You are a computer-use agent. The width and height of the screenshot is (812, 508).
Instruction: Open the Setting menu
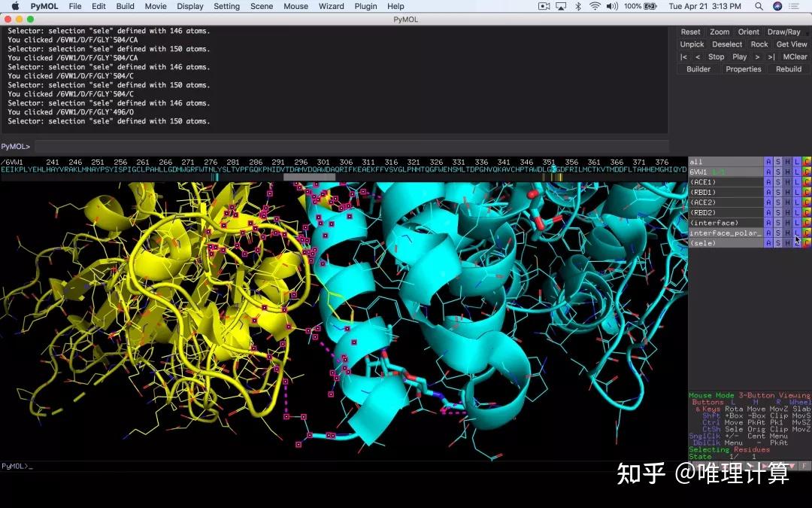coord(226,6)
